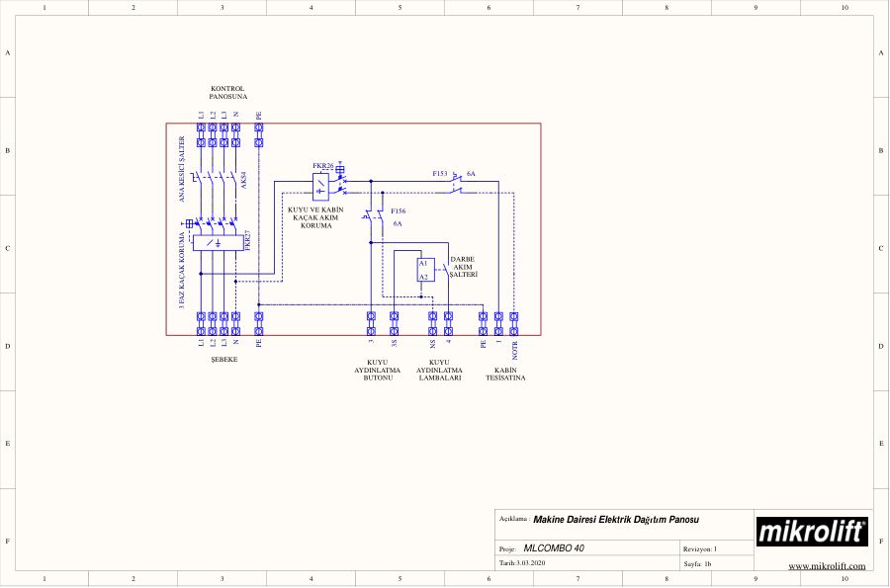Click the "Açıklama :" field label
890x588 pixels.
click(x=515, y=519)
